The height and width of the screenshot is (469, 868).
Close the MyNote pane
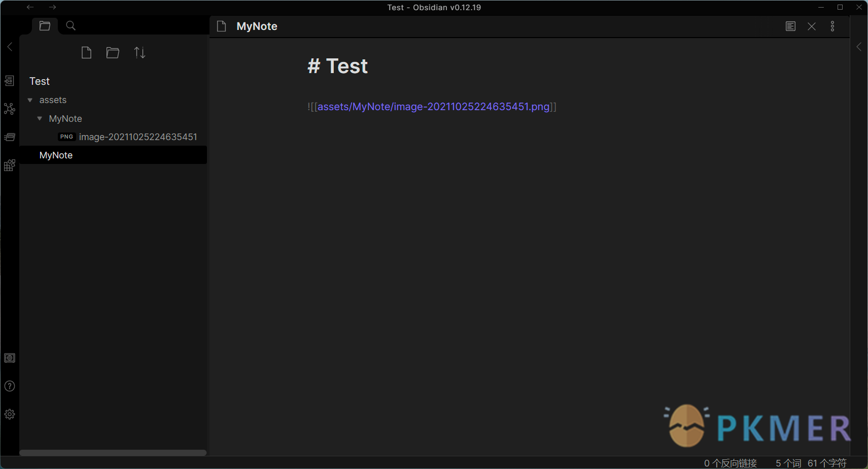[x=812, y=26]
